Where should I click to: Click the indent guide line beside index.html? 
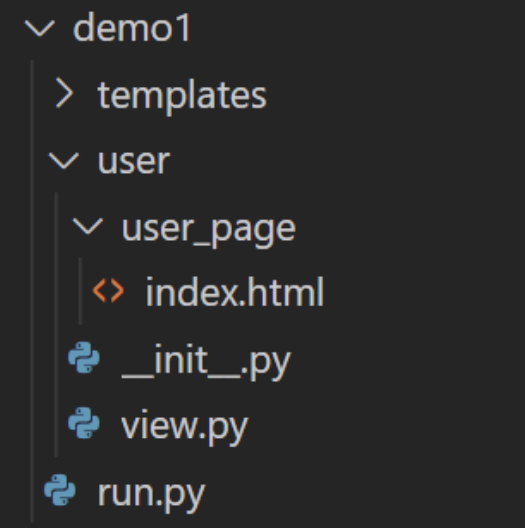[80, 291]
